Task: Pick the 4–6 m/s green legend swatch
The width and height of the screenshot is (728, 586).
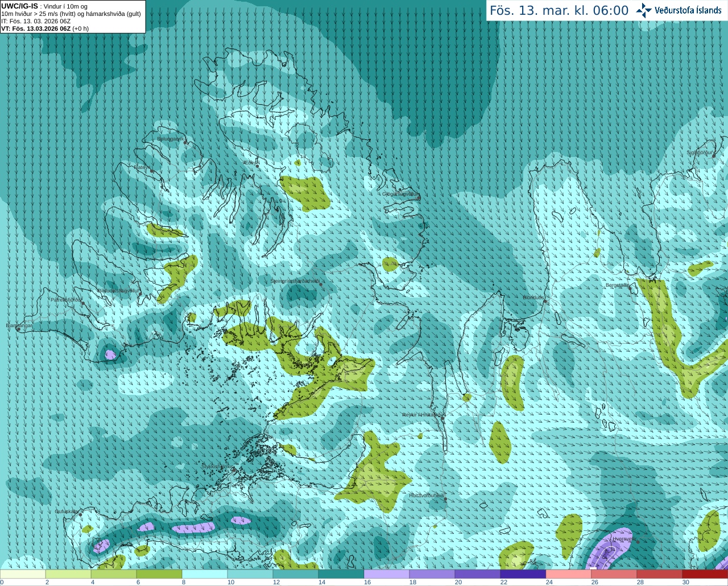Action: [x=114, y=574]
